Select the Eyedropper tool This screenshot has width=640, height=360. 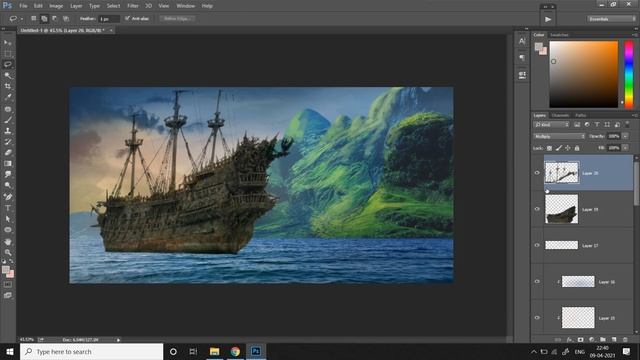(x=8, y=98)
